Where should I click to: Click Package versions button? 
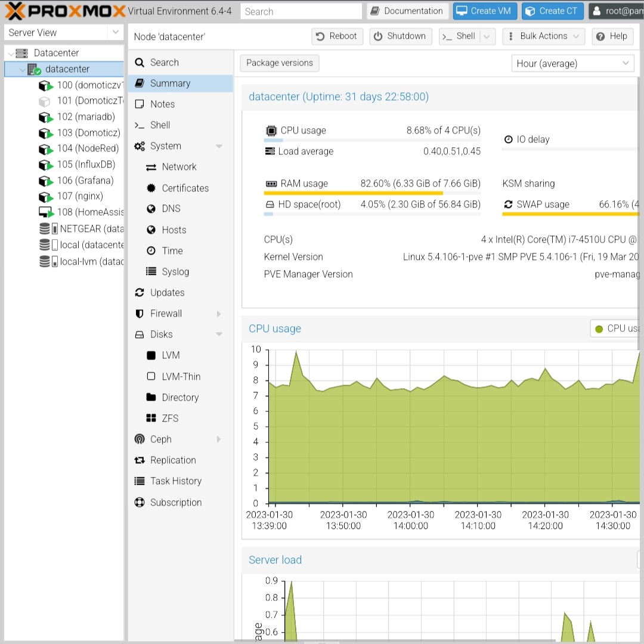coord(279,63)
